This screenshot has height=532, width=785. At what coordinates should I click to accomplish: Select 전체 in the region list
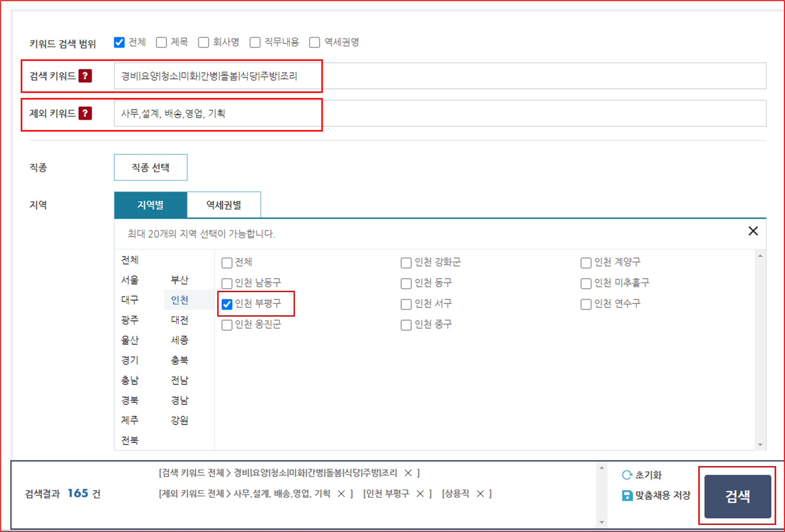point(130,260)
